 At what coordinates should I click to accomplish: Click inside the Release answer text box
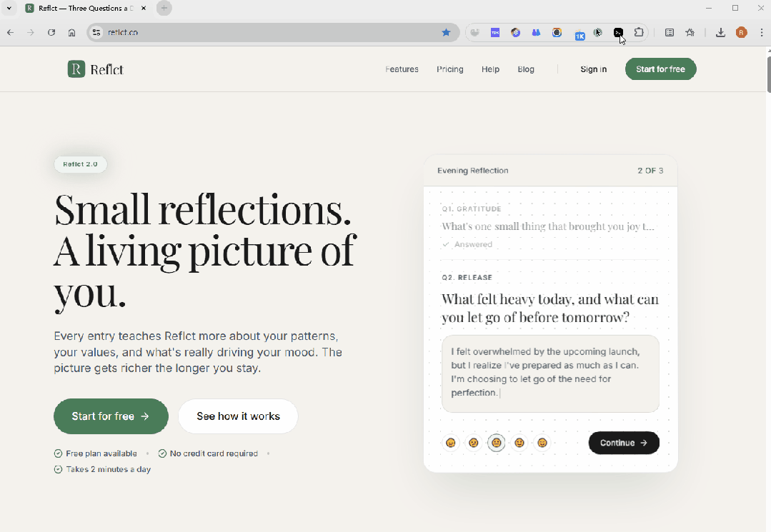[x=549, y=373]
